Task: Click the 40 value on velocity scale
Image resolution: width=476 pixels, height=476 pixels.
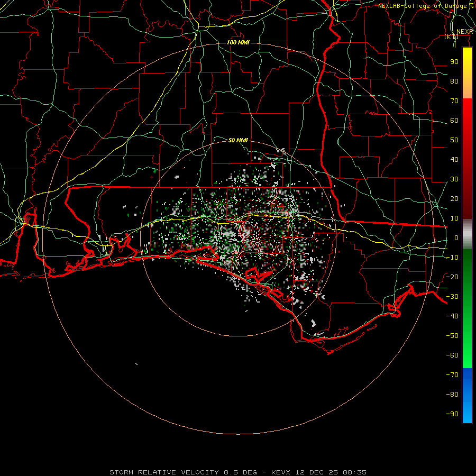Action: pos(454,160)
